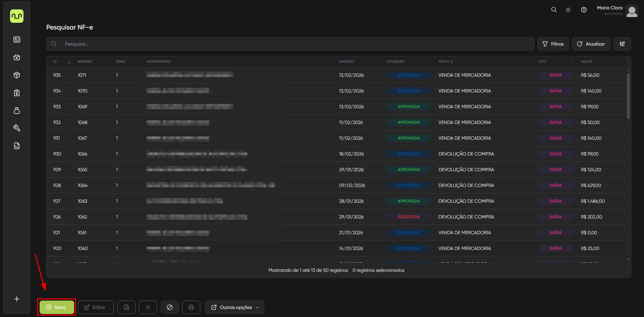The image size is (644, 317).
Task: Open the Filtros filter panel
Action: 553,44
